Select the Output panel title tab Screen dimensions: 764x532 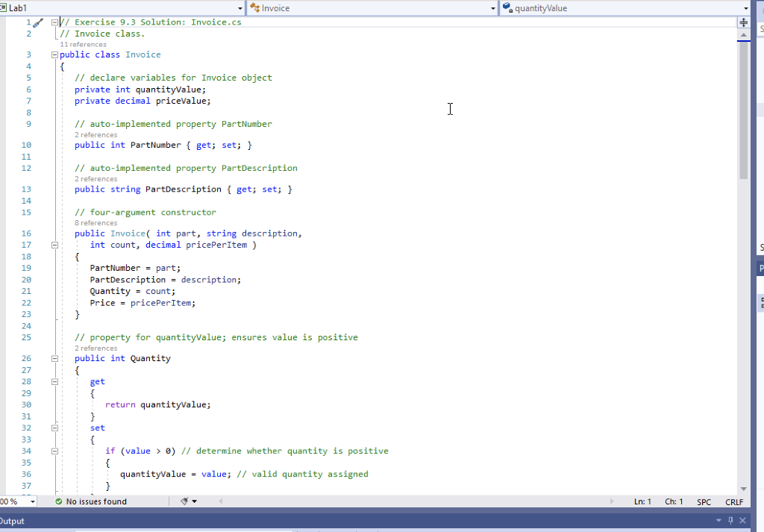click(12, 521)
